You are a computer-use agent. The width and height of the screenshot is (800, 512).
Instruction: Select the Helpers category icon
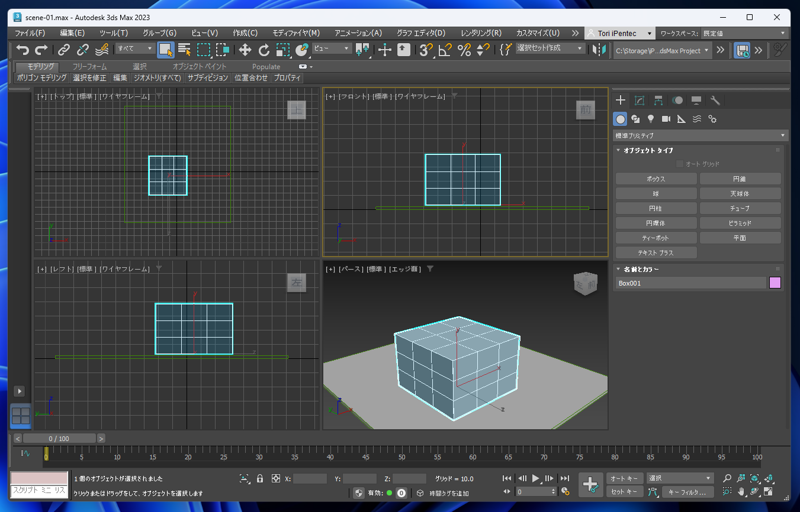pos(681,119)
